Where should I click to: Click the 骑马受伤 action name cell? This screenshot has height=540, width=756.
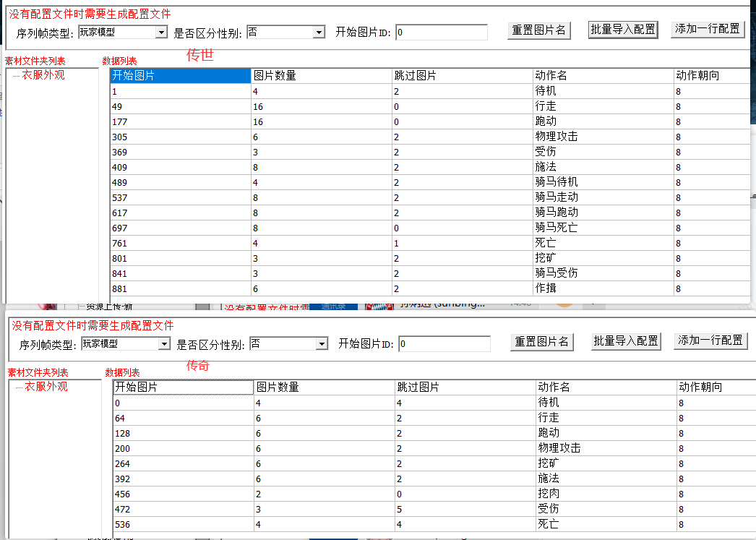603,273
